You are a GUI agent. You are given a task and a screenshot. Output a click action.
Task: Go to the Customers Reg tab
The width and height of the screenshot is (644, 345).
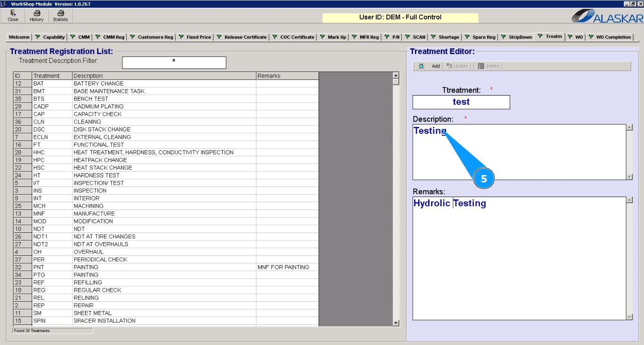[152, 37]
